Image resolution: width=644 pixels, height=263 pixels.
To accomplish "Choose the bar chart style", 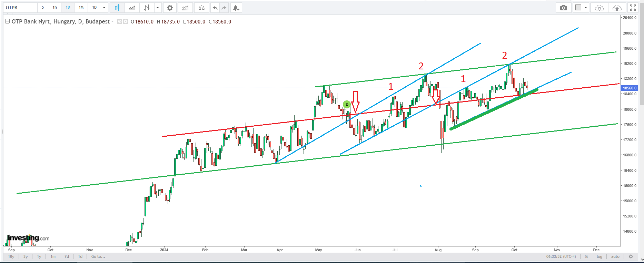I will pos(147,8).
